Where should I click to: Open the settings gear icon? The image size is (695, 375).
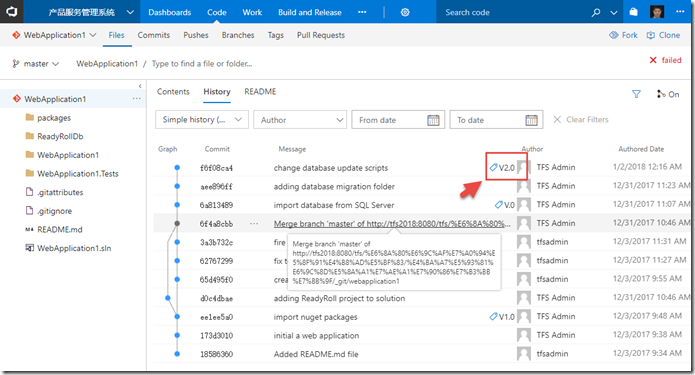(x=405, y=12)
